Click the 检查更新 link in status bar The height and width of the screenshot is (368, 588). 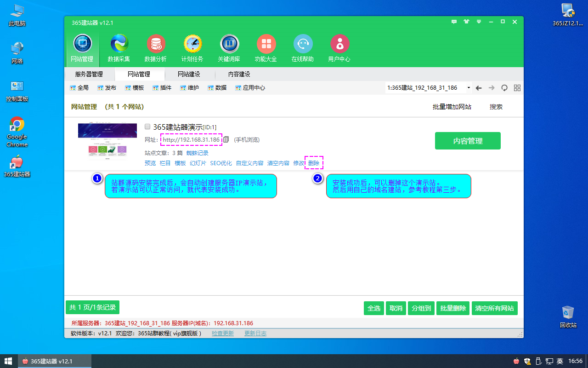223,333
